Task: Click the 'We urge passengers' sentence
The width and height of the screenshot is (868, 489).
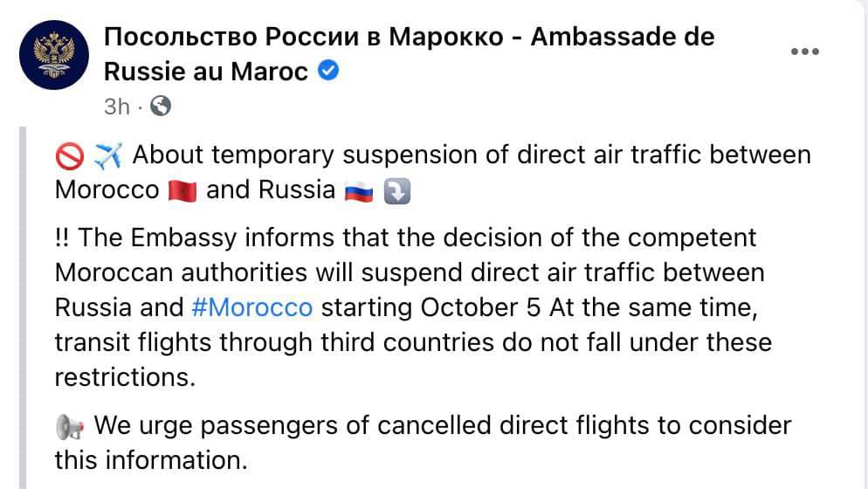Action: tap(424, 443)
